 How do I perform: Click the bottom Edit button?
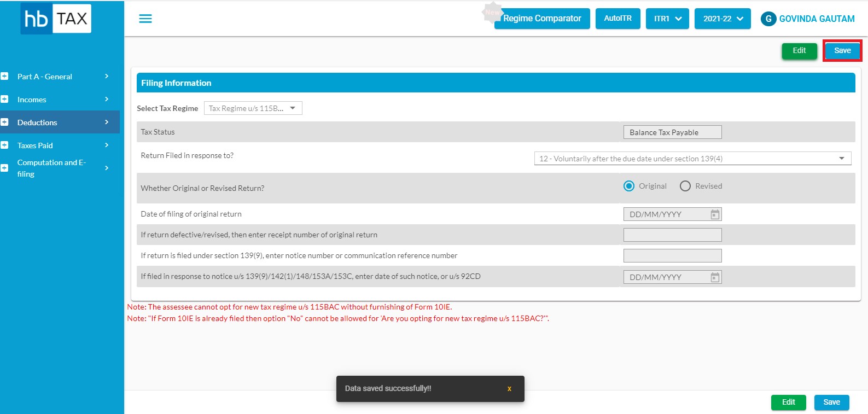[x=788, y=402]
